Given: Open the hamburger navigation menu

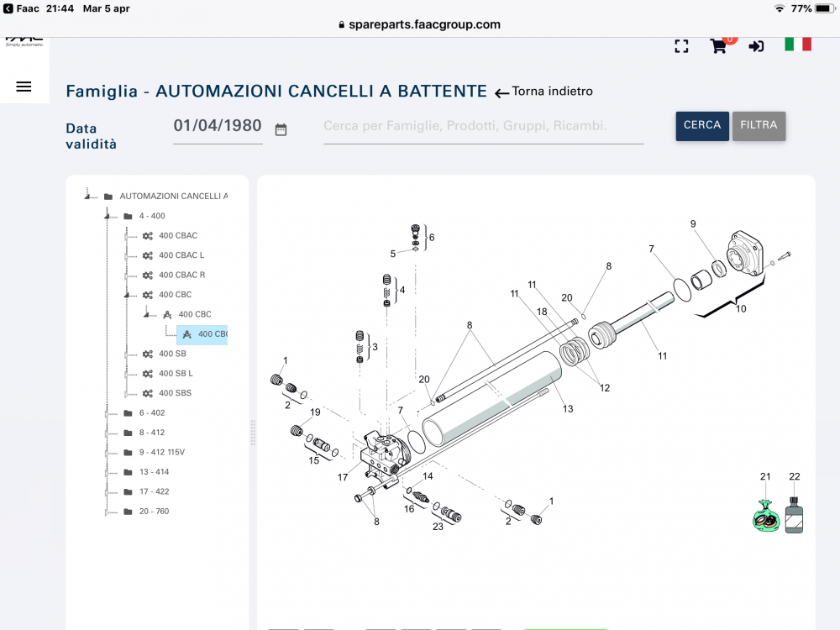Looking at the screenshot, I should point(24,87).
